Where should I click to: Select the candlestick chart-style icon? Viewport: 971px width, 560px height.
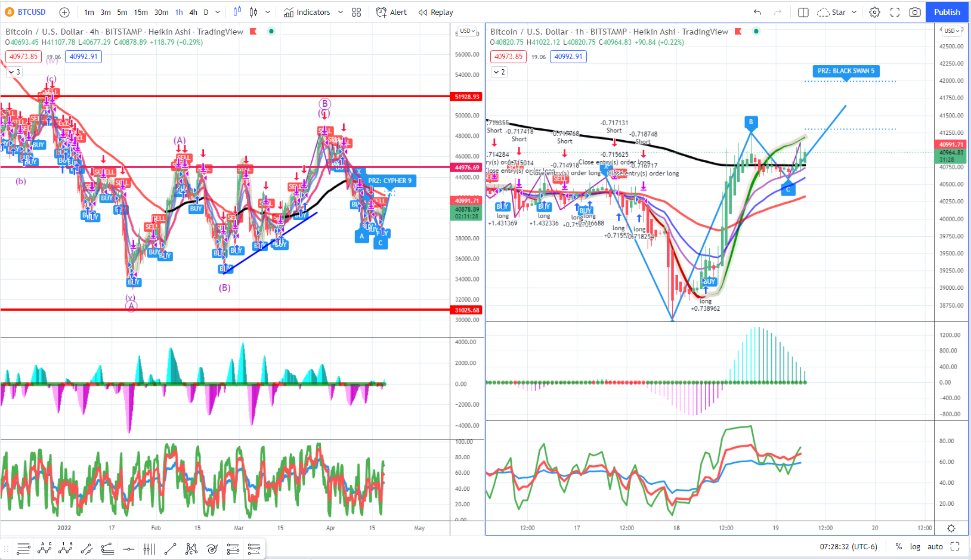click(253, 12)
